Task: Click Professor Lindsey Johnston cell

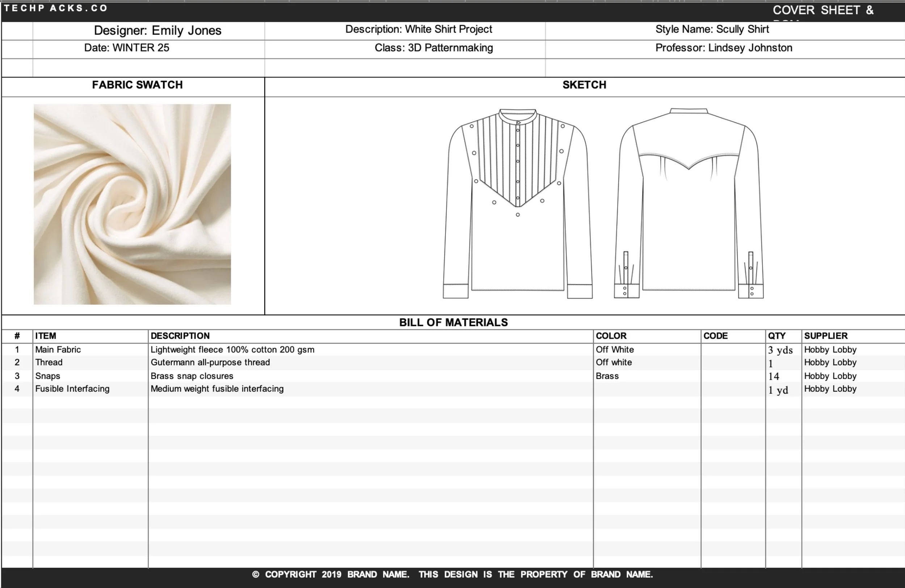Action: (724, 48)
